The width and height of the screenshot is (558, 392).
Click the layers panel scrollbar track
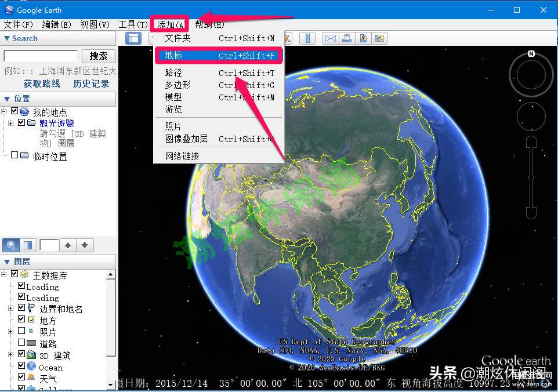[111, 329]
